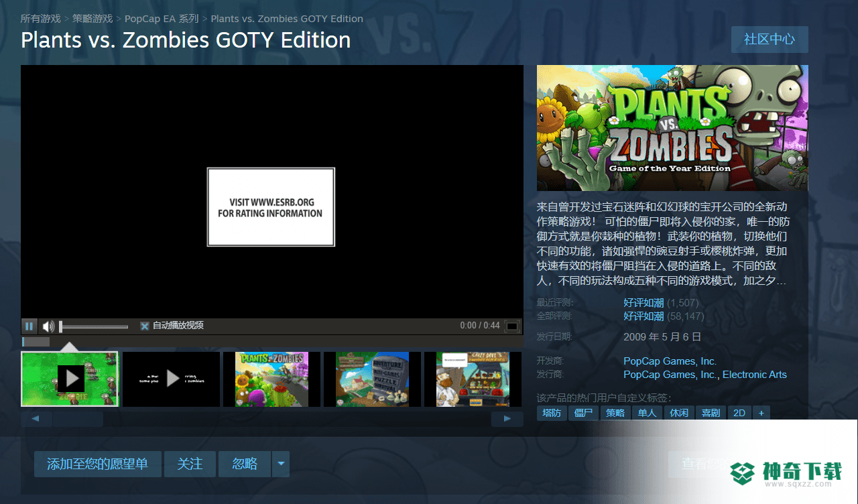Click Plants vs. Zombies GOTY Edition breadcrumb
Image resolution: width=858 pixels, height=504 pixels.
[287, 19]
